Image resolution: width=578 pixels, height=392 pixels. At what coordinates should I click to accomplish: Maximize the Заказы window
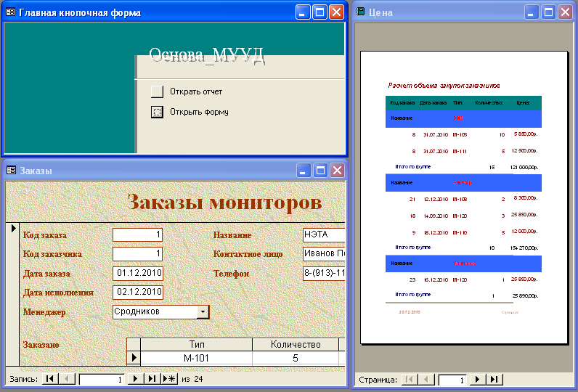pos(320,171)
